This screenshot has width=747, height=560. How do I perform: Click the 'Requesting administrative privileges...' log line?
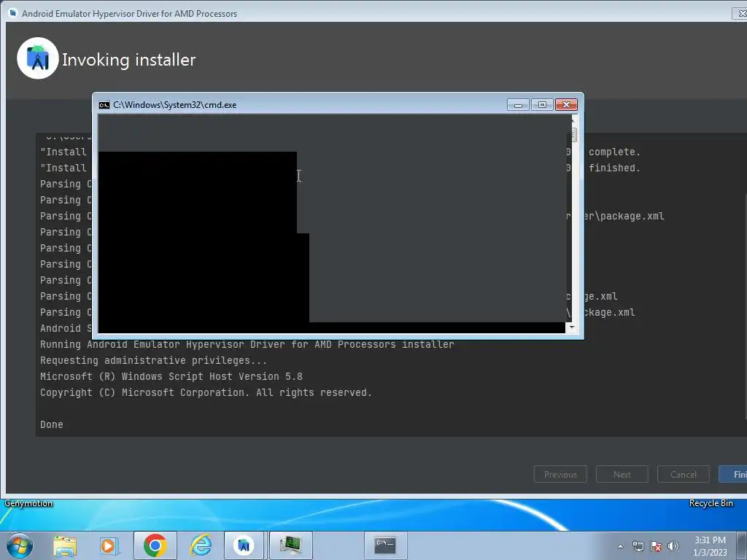153,360
